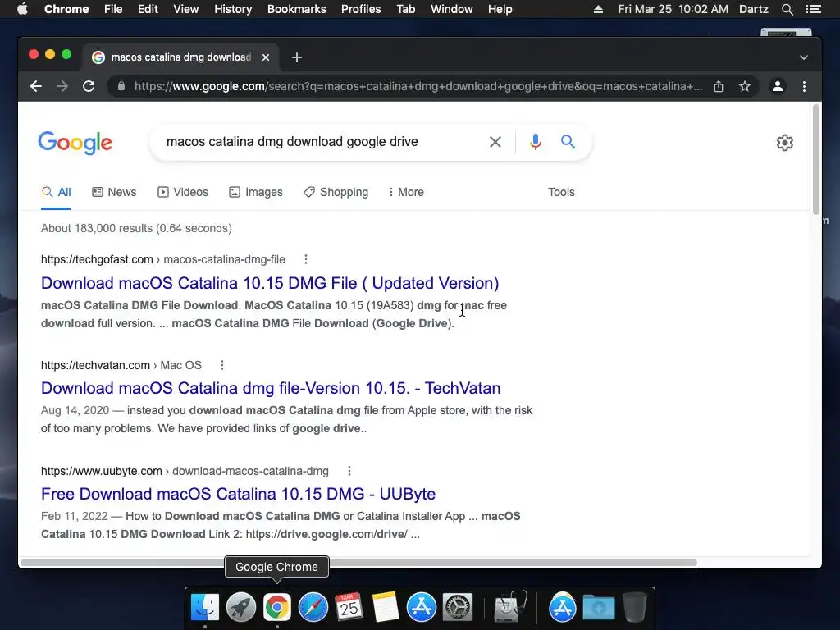Switch to the Images results tab

(x=256, y=192)
